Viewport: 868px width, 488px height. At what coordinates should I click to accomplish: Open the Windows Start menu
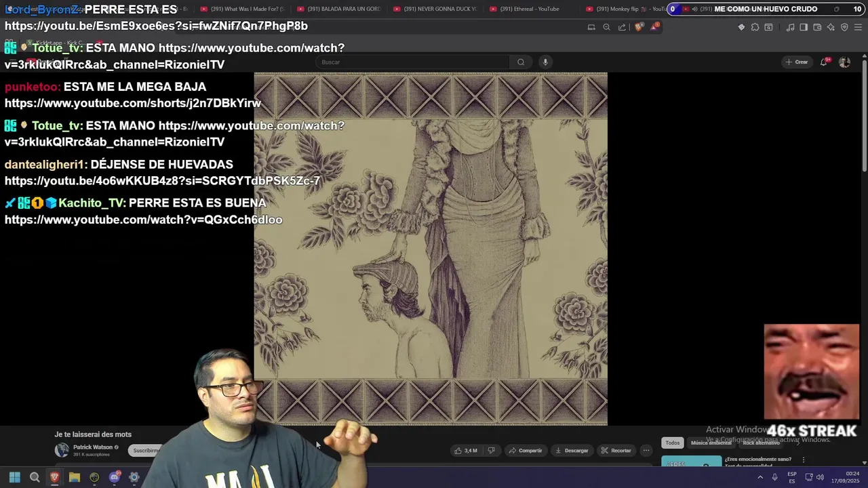tap(15, 478)
